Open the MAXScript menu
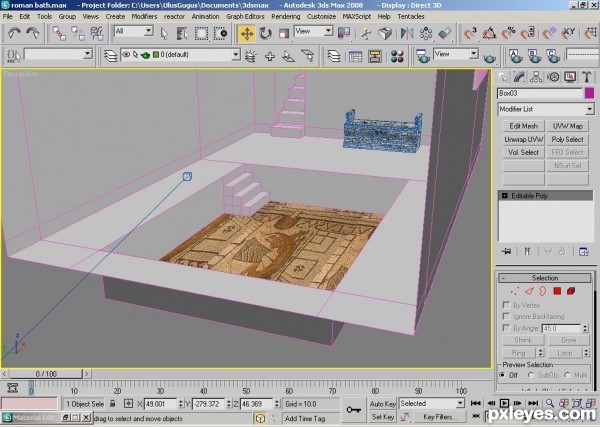 tap(357, 16)
